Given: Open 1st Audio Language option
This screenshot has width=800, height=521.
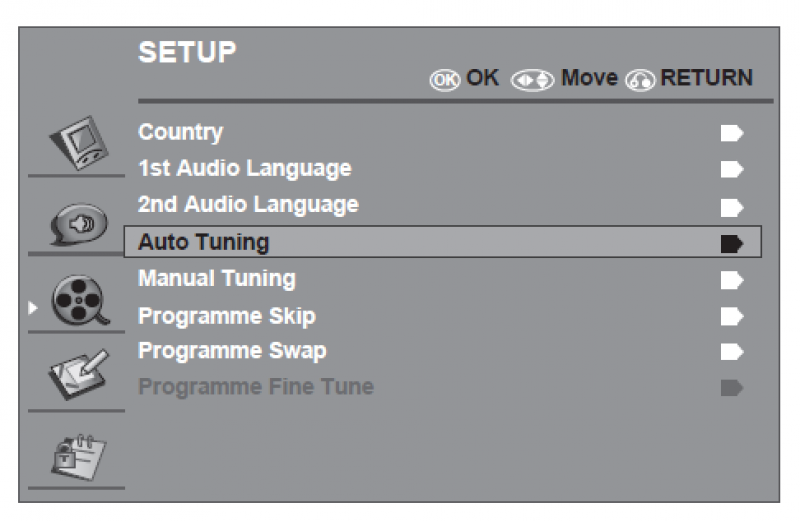Looking at the screenshot, I should (x=244, y=168).
